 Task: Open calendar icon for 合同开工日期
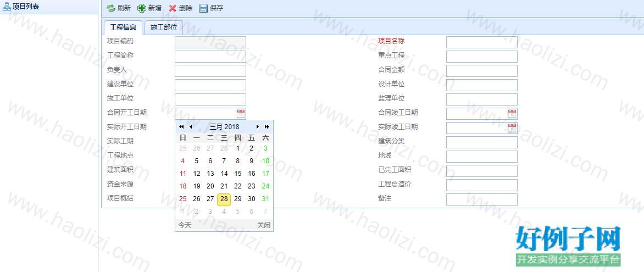coord(241,114)
